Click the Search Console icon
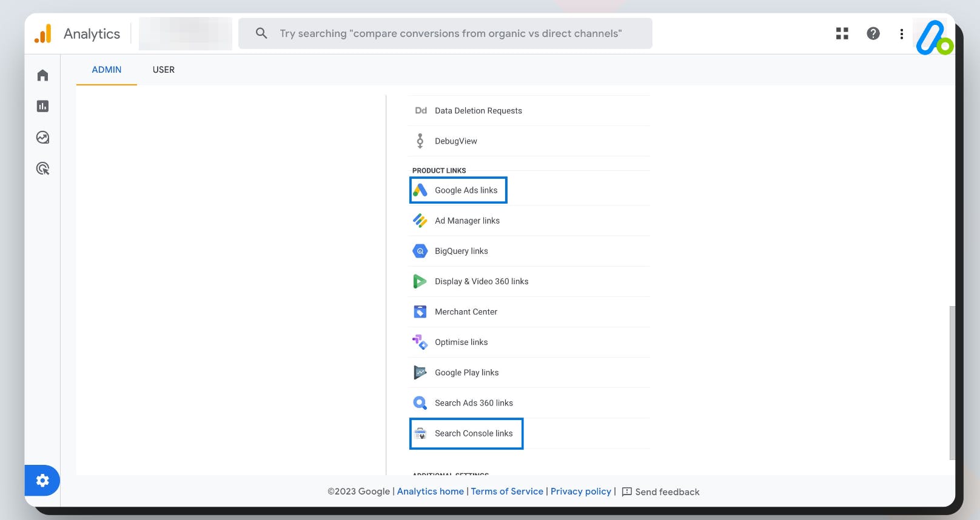The height and width of the screenshot is (520, 980). [x=420, y=433]
